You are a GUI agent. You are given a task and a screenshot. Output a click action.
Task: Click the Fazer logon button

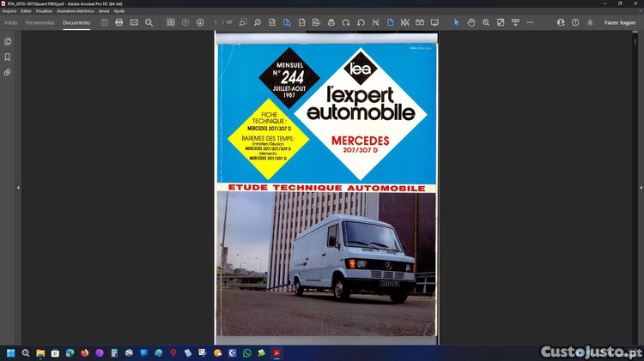click(x=620, y=22)
